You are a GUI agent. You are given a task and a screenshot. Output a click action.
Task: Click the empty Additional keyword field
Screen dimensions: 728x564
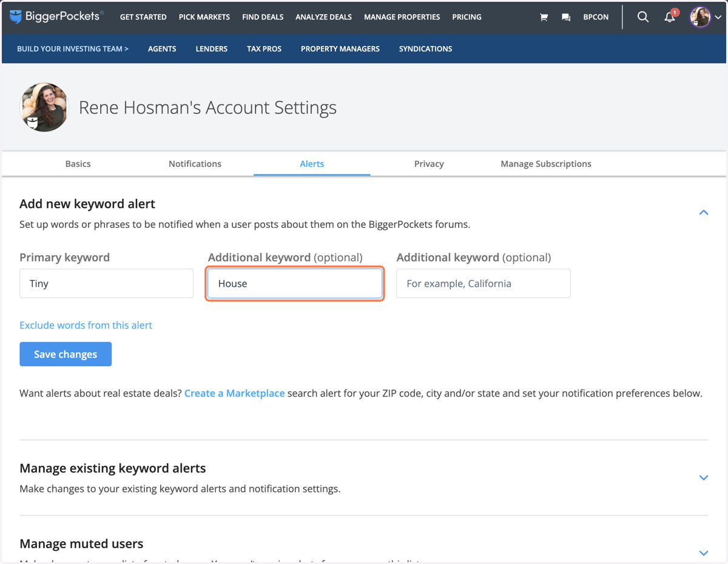tap(484, 283)
